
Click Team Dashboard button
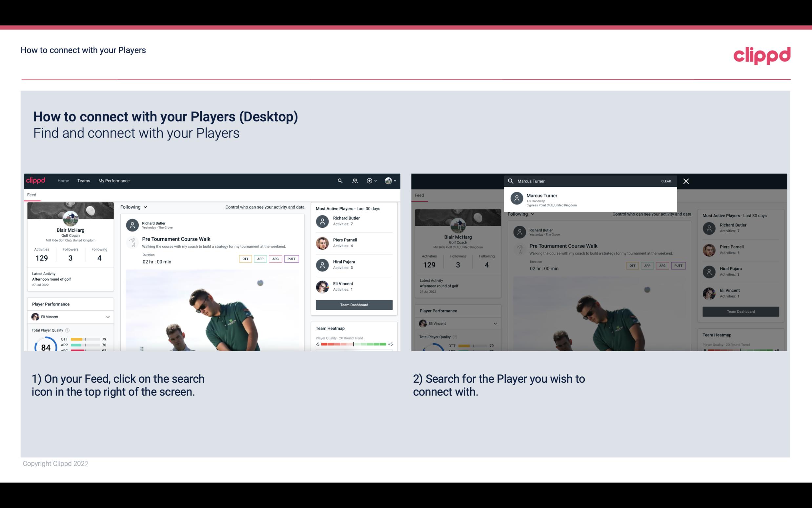point(354,304)
